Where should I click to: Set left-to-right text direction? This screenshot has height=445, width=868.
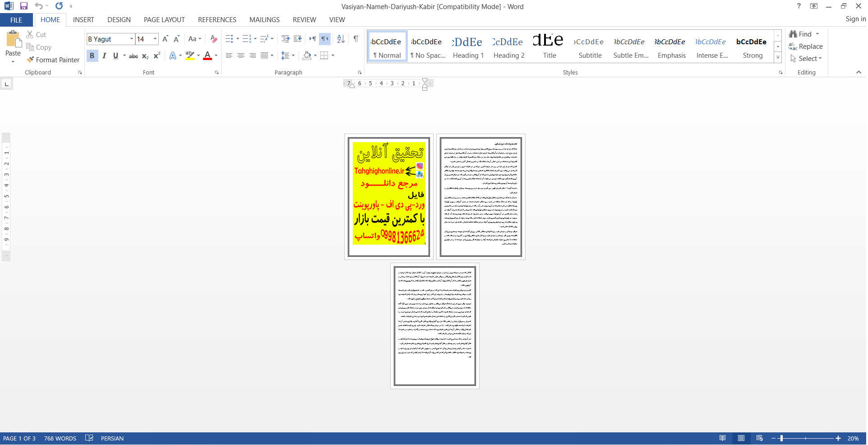tap(312, 39)
